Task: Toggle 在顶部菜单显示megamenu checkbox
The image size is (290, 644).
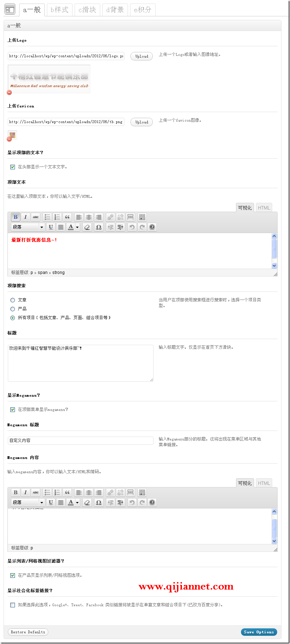Action: point(13,410)
